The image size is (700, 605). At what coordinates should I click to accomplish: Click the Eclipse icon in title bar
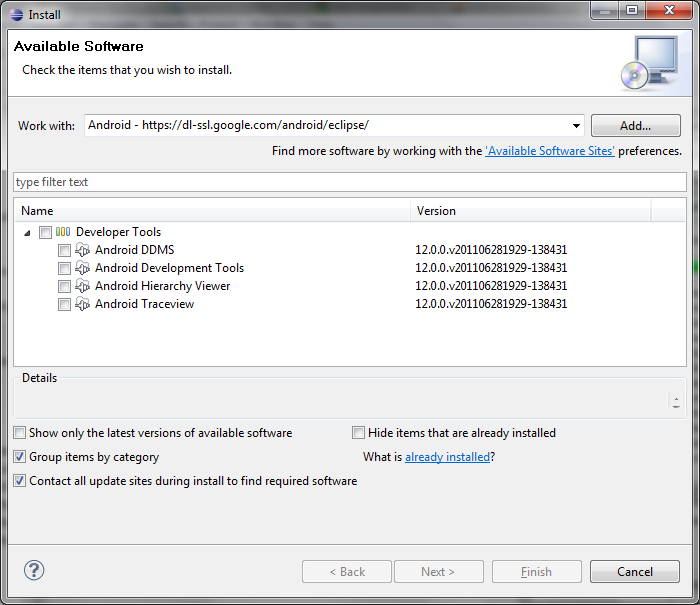point(16,15)
